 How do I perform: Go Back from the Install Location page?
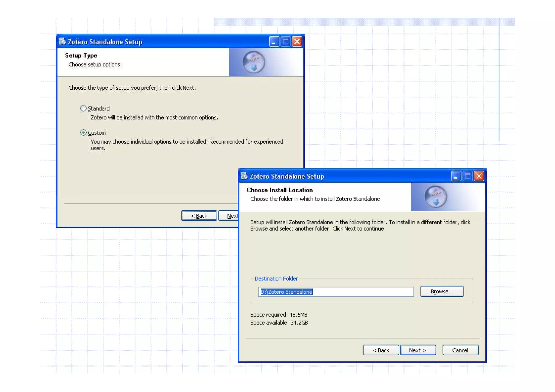tap(381, 350)
